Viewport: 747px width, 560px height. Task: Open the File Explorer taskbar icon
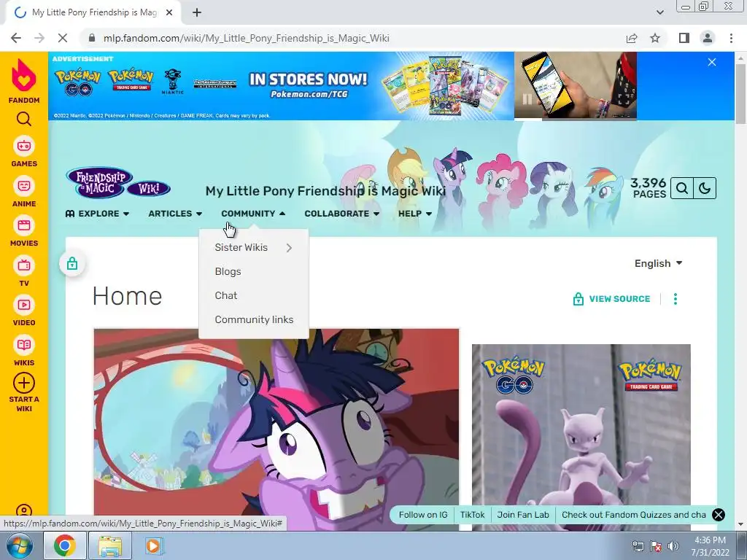tap(110, 545)
